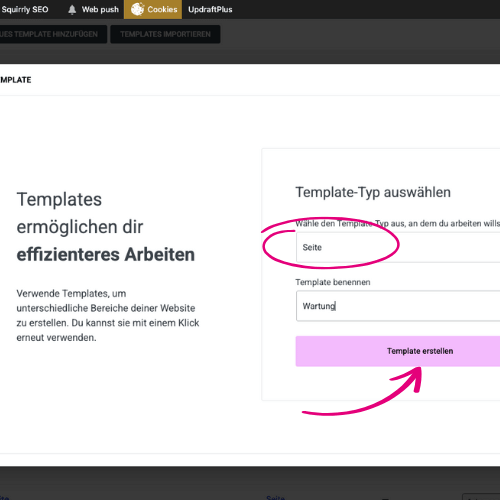The height and width of the screenshot is (500, 500).
Task: Open the Cookies admin bar item
Action: pyautogui.click(x=153, y=9)
